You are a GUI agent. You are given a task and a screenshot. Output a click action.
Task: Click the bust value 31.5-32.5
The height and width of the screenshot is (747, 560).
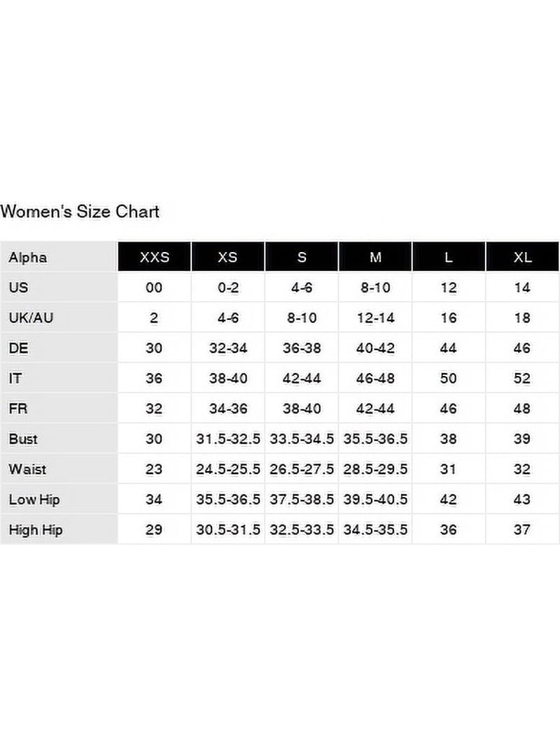click(227, 439)
